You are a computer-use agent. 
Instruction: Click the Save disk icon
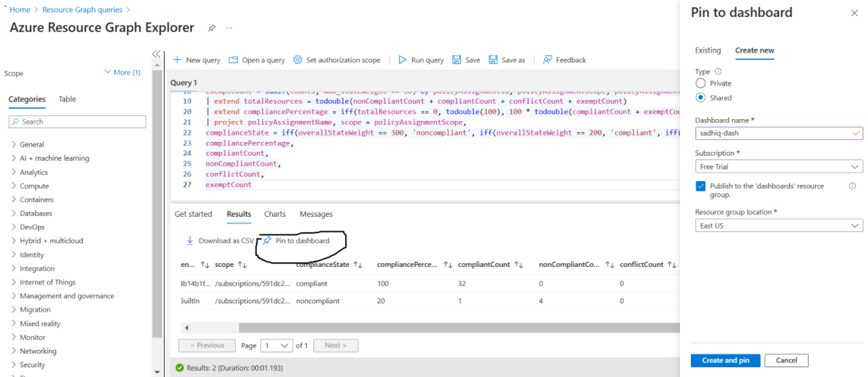[x=456, y=60]
